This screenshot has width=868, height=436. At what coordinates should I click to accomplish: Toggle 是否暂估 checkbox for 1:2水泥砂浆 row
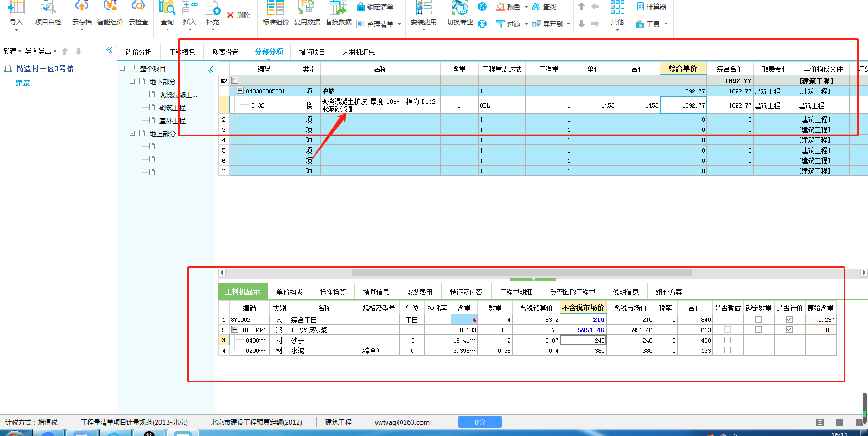(x=727, y=330)
